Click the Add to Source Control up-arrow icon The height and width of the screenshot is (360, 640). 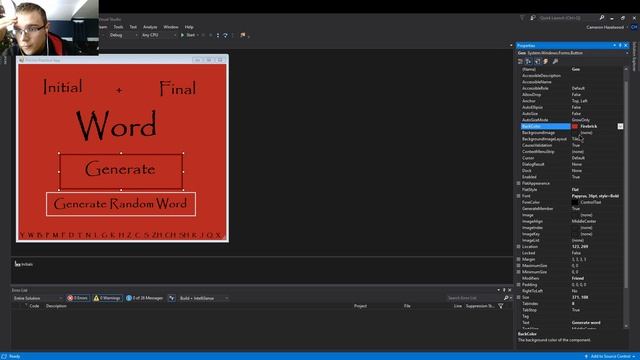(x=586, y=356)
